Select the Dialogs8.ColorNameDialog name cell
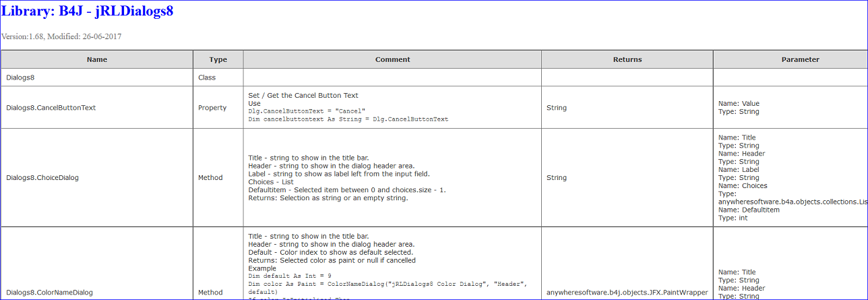 [x=97, y=264]
